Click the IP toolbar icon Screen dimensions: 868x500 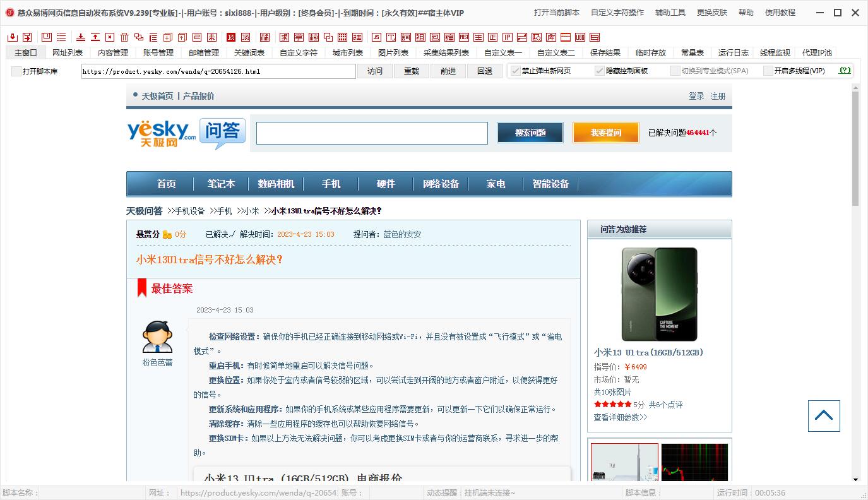click(x=507, y=37)
